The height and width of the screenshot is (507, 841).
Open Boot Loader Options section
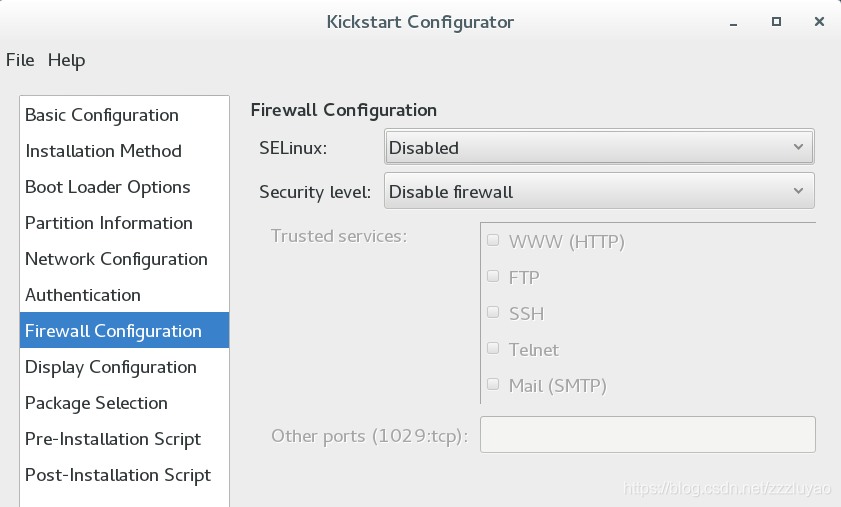[x=124, y=187]
